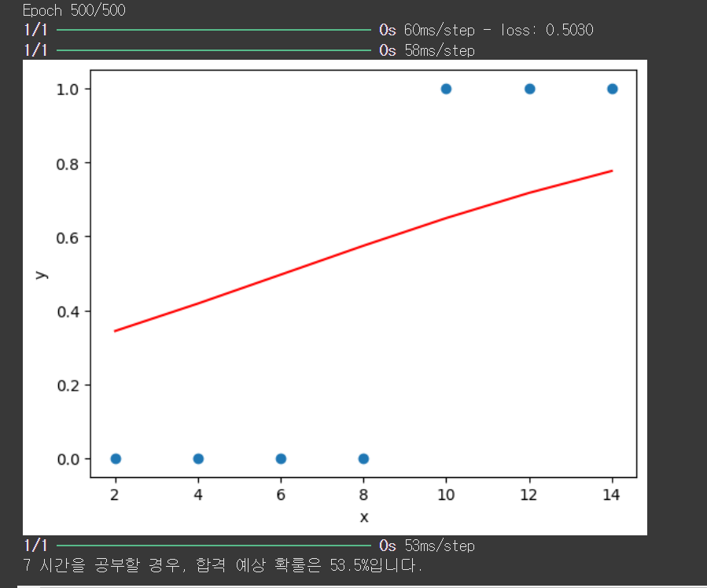707x588 pixels.
Task: Click the blue data point at x=4
Action: (x=198, y=458)
